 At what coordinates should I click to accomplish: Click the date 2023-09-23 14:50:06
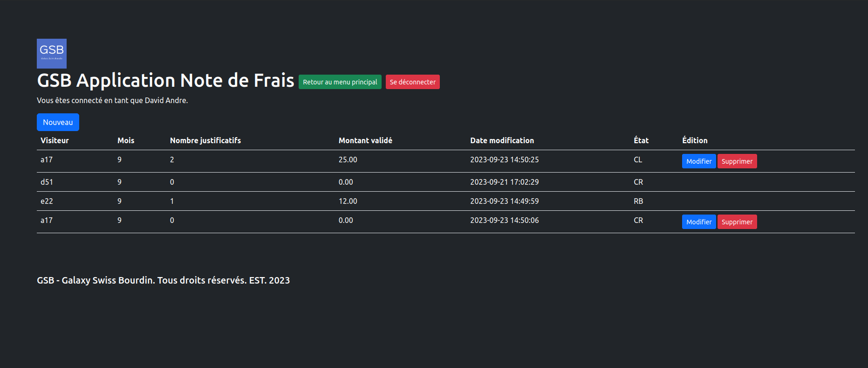[x=505, y=220]
